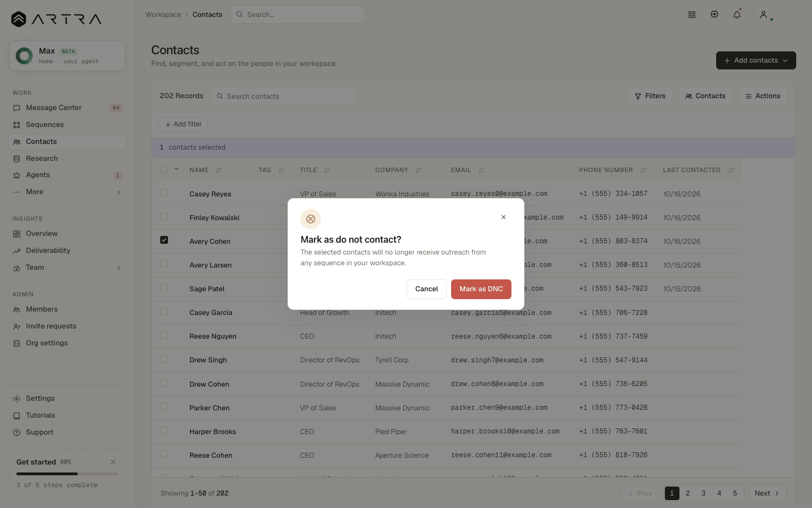Viewport: 812px width, 508px height.
Task: Select Avery Larsen row checkbox
Action: (x=164, y=264)
